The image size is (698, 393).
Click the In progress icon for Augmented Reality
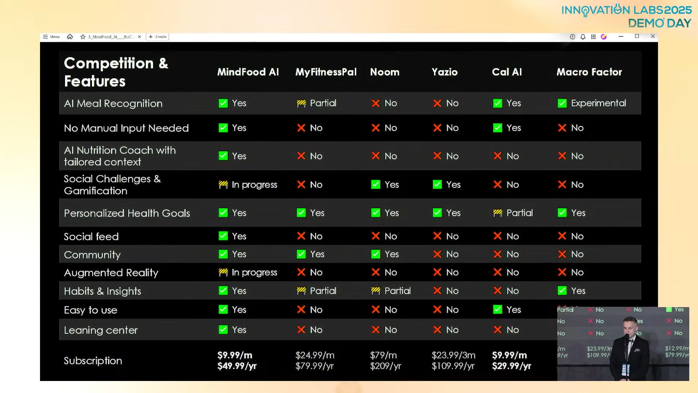point(223,272)
